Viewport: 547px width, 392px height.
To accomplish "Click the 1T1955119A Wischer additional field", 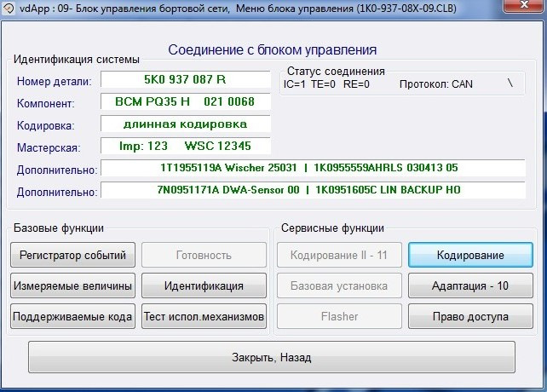I will 313,168.
